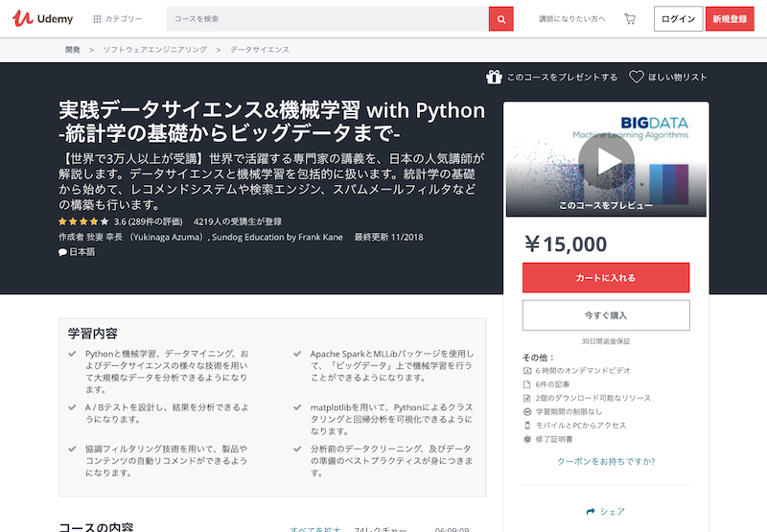This screenshot has height=532, width=767.
Task: Play the course preview video
Action: [x=606, y=161]
